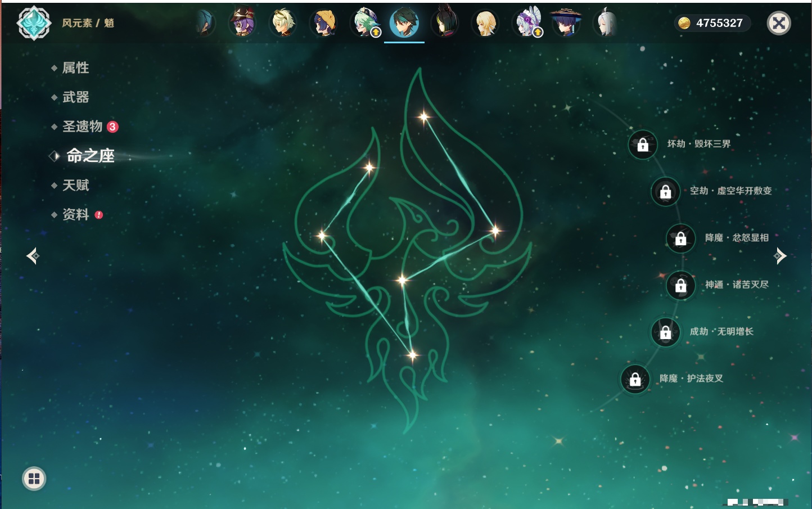Open locked constellation 神通·诸苦灭尽 icon

681,285
